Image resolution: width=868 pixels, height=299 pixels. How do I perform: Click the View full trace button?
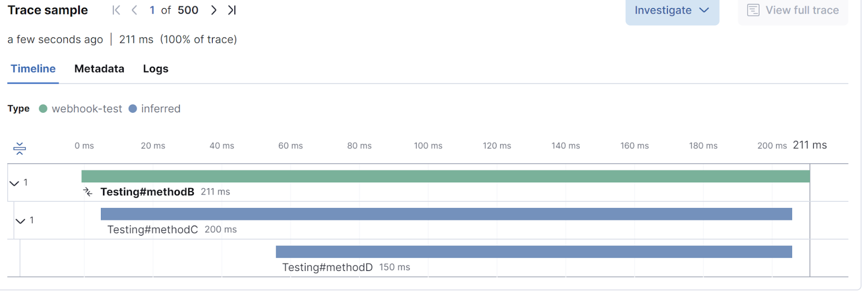click(793, 10)
